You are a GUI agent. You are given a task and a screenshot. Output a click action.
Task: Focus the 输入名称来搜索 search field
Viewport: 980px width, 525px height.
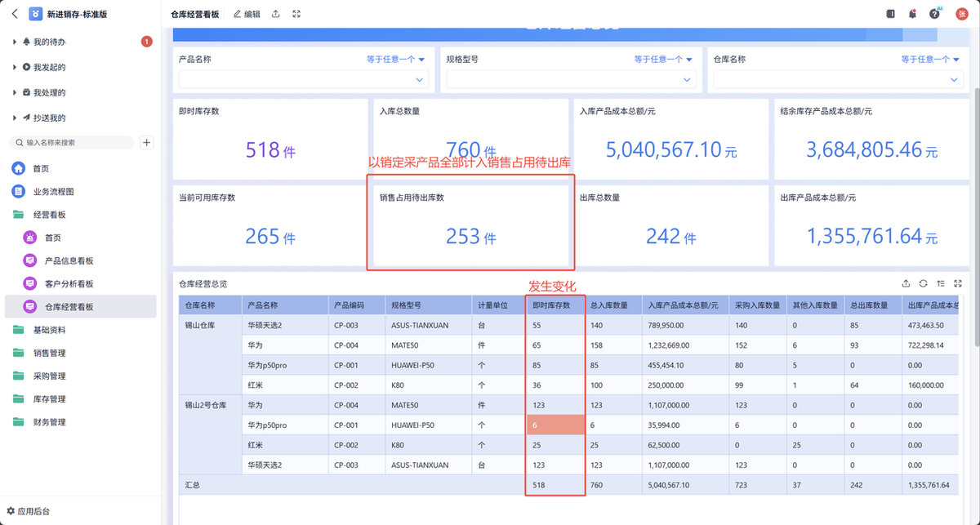tap(72, 142)
